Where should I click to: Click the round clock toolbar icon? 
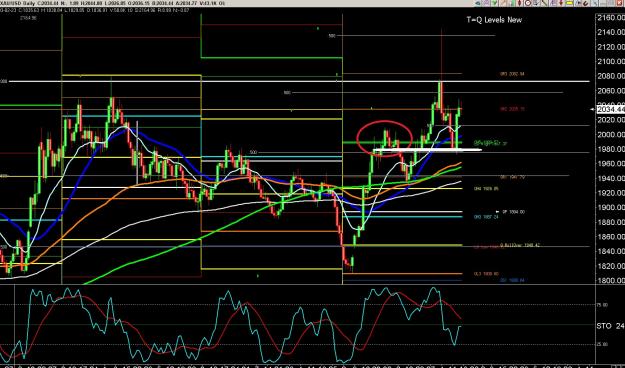tap(528, 3)
